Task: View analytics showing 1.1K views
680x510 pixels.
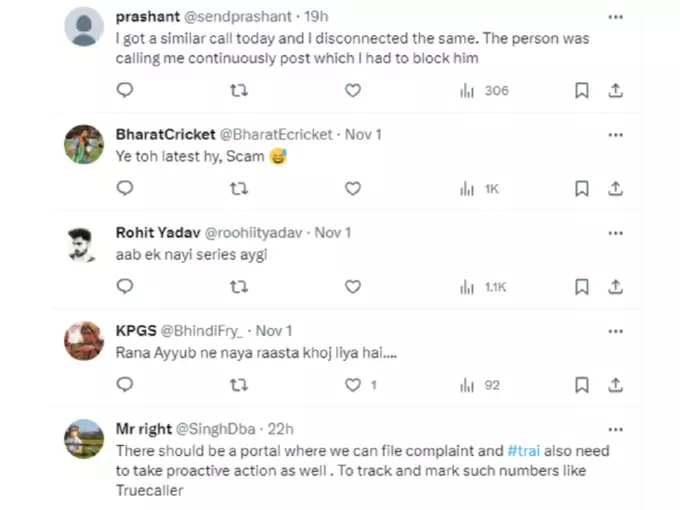Action: (483, 287)
